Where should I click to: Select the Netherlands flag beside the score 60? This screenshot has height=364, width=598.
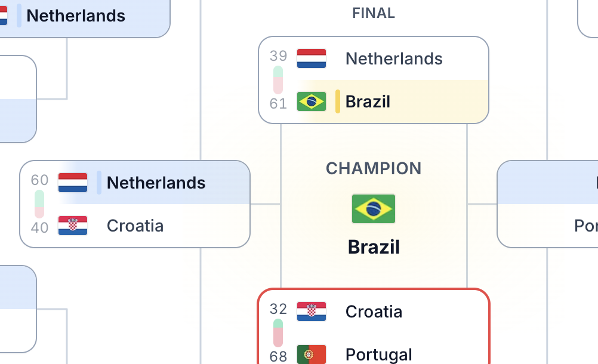click(72, 183)
